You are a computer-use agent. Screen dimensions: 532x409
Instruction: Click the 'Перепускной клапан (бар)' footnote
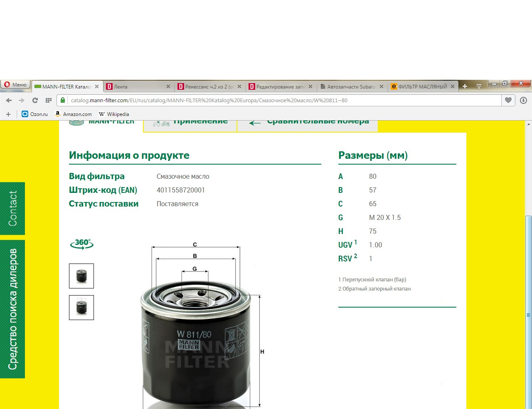pyautogui.click(x=372, y=280)
